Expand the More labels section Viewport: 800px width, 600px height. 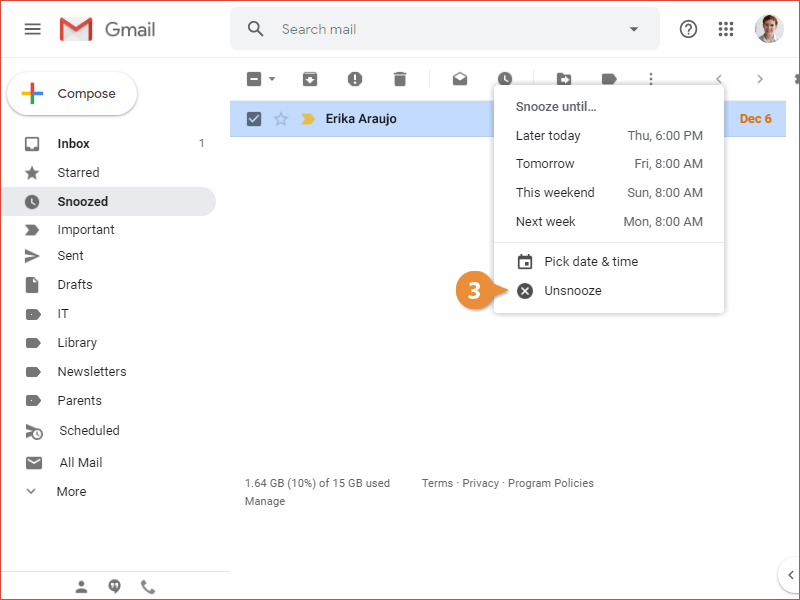coord(70,492)
